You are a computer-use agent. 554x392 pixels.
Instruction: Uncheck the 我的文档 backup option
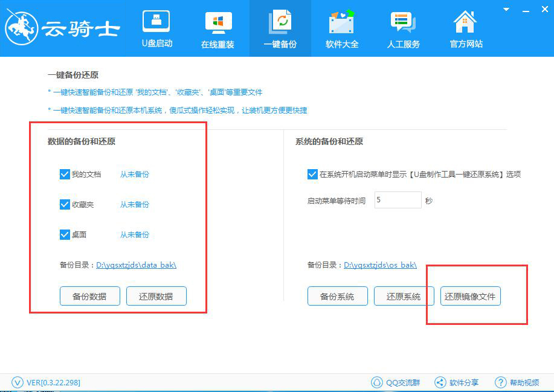65,174
